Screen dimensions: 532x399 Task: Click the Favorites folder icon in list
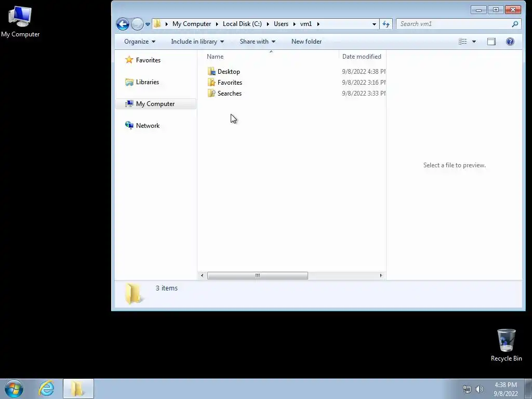point(211,82)
